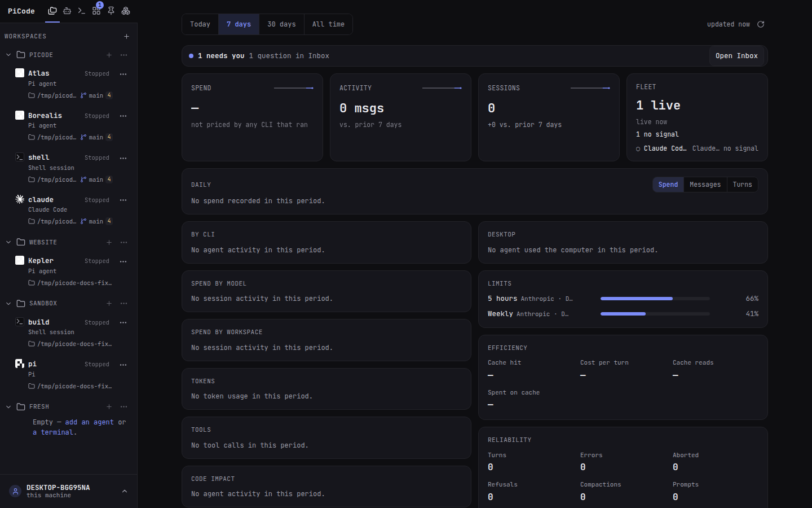Collapse the WEBSITE workspace group
812x508 pixels.
coord(8,242)
